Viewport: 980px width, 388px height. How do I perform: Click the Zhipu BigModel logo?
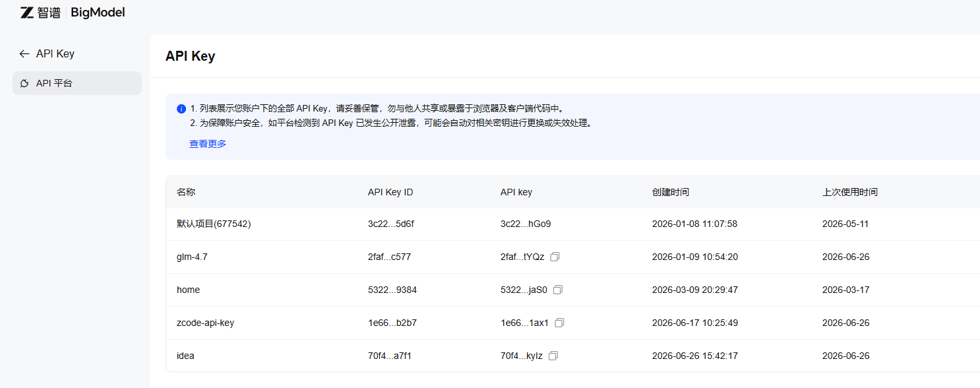point(73,13)
